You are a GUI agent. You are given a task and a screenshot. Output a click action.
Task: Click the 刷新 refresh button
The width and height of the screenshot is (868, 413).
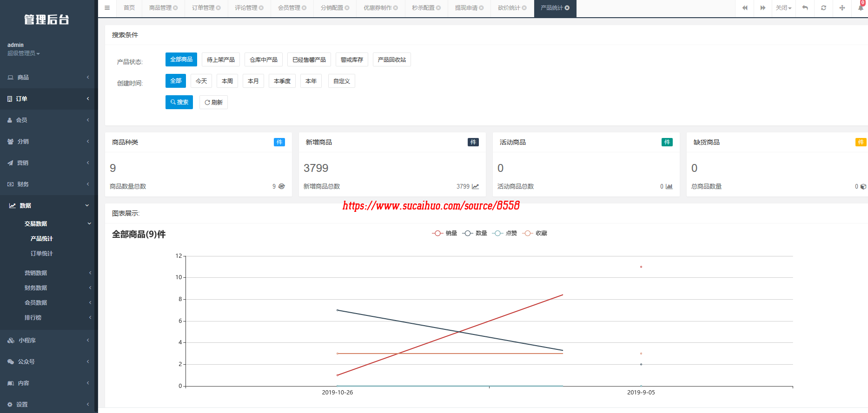pyautogui.click(x=213, y=102)
